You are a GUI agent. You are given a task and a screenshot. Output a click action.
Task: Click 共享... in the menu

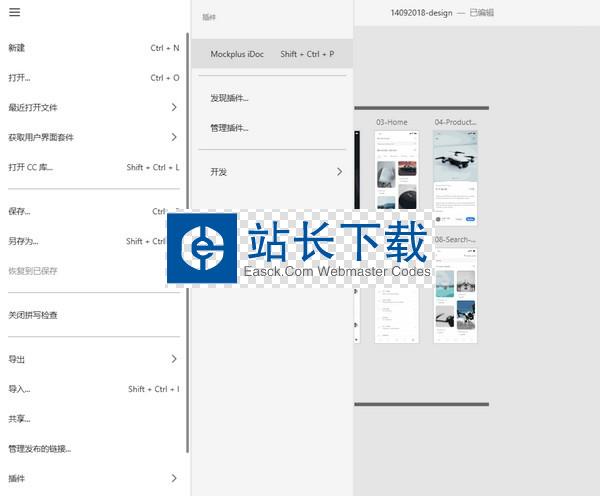[20, 419]
